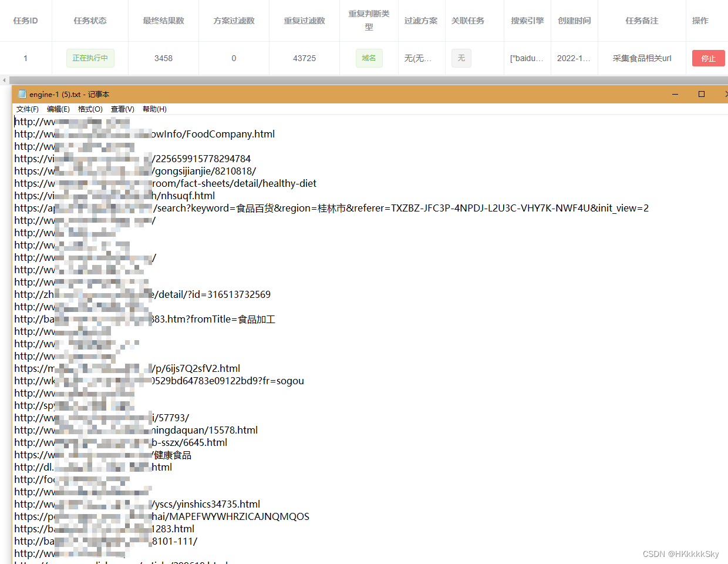
Task: Click the 采集食品相关url remark cell
Action: 642,58
